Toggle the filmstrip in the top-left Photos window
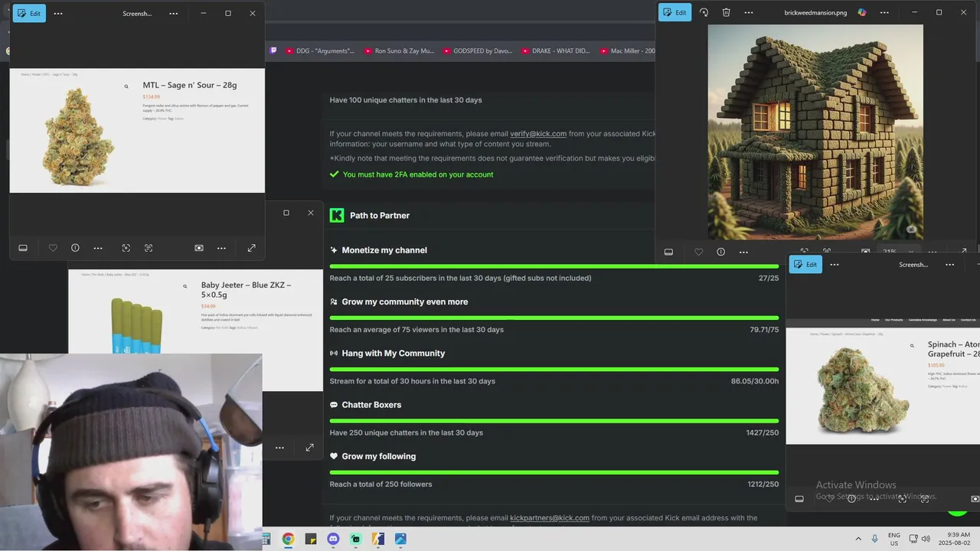 [23, 248]
